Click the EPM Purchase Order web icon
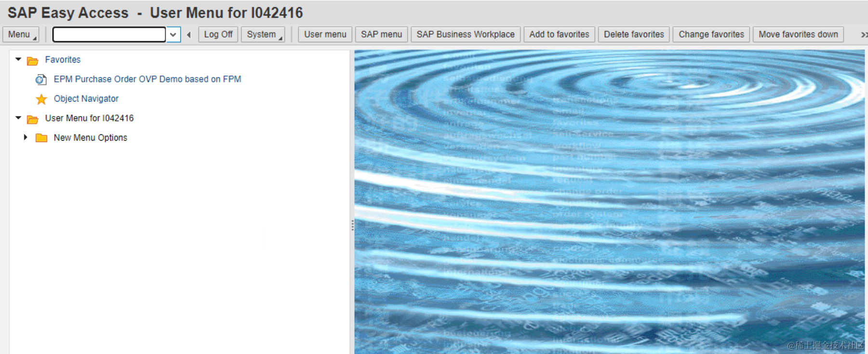This screenshot has width=868, height=354. pyautogui.click(x=41, y=79)
